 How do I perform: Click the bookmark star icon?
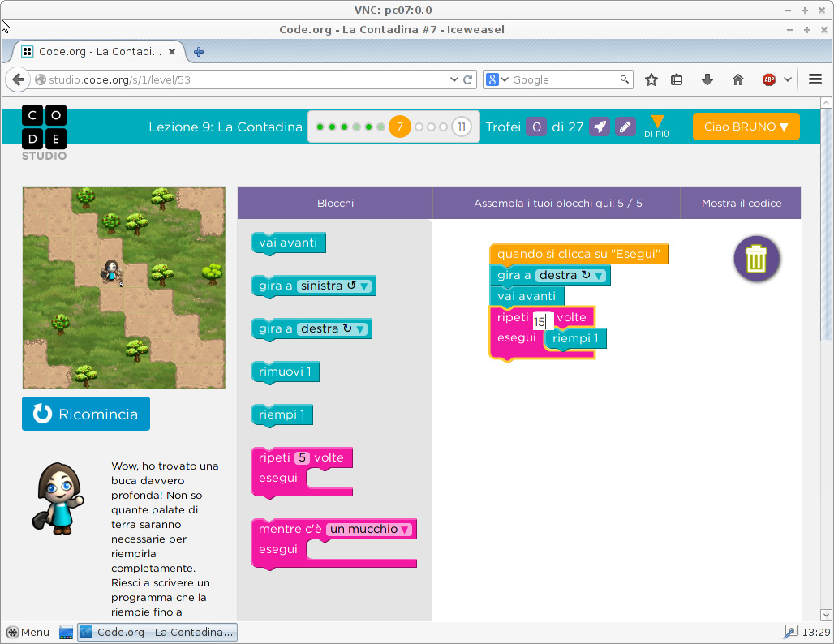(651, 79)
